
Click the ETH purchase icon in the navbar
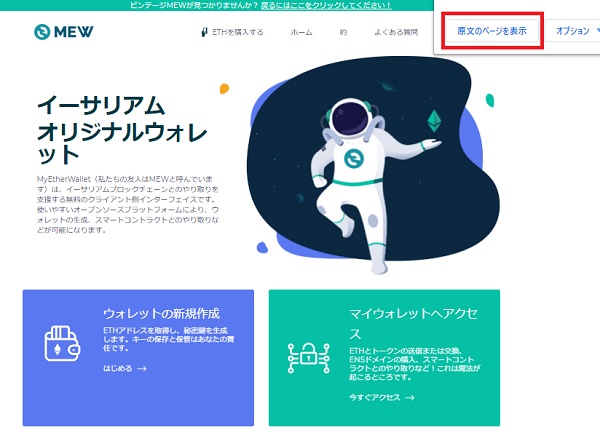(x=204, y=32)
